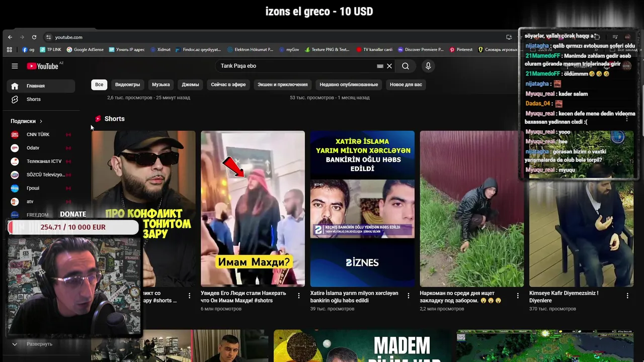Click the Shorts section heading
644x362 pixels.
[x=114, y=119]
